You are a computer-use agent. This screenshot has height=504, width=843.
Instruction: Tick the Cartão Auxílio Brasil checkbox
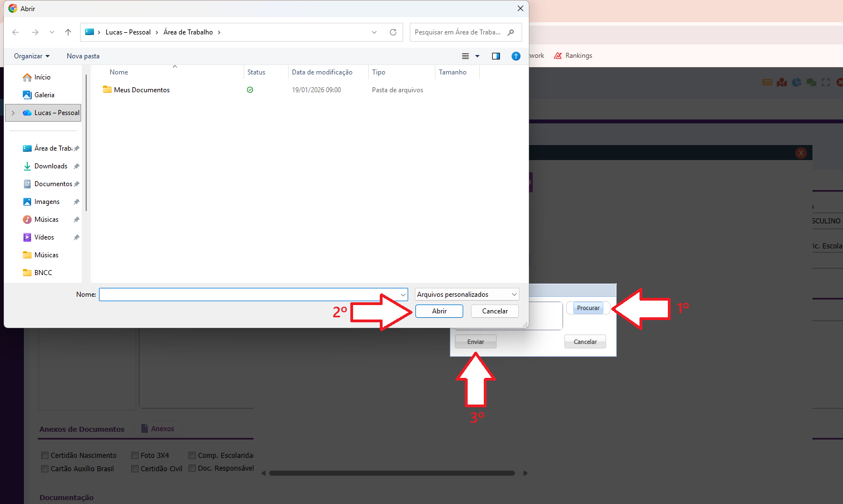pos(45,469)
